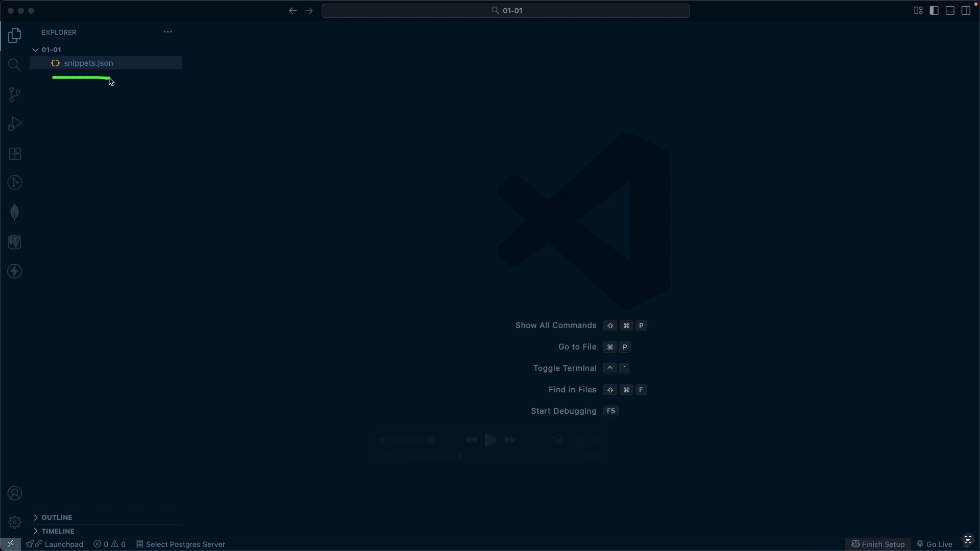Click Select Postgres Server status item
The height and width of the screenshot is (551, 980).
click(x=181, y=544)
